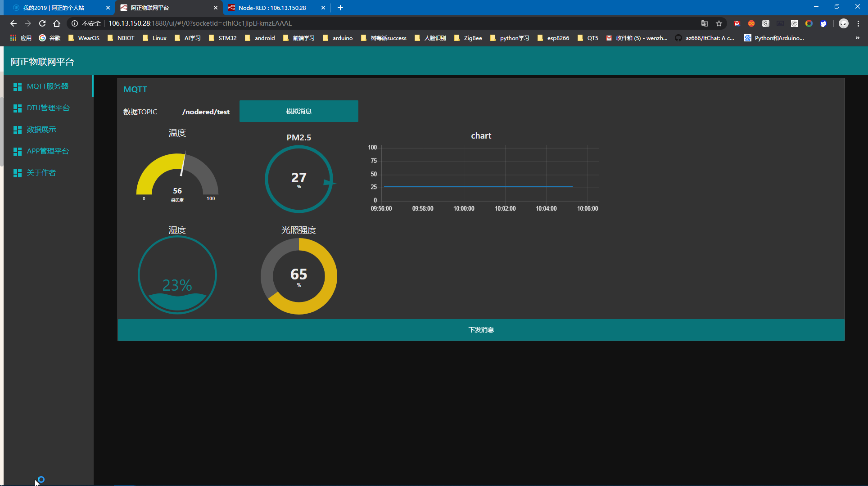Open the ZigBee bookmark folder
Screen dimensions: 868x486
coord(468,38)
